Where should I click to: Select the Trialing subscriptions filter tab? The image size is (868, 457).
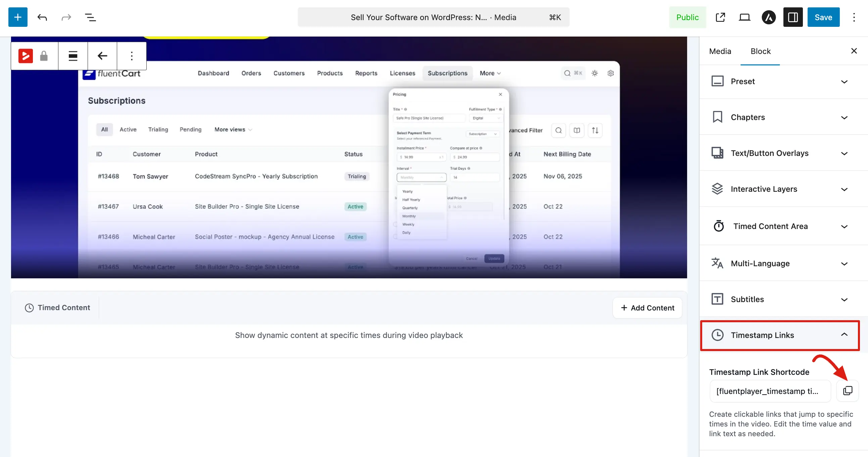158,129
